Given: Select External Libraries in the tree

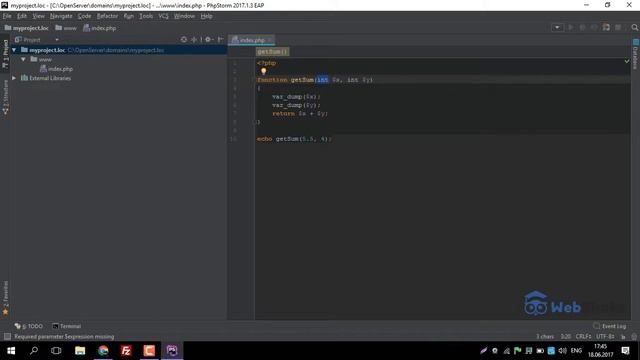Looking at the screenshot, I should pos(46,78).
